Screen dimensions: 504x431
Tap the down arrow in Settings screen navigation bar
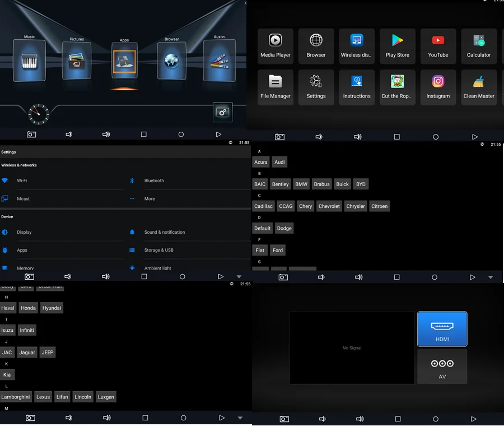(239, 277)
